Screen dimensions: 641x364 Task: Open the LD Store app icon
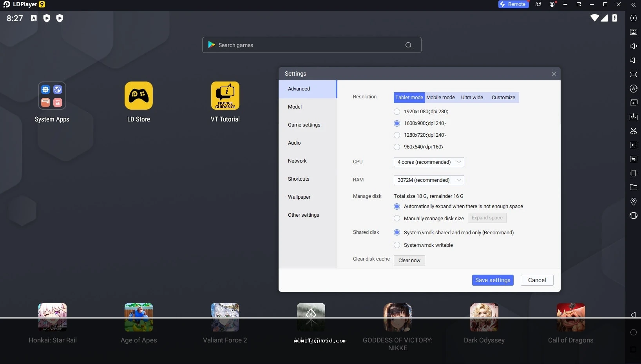[138, 96]
